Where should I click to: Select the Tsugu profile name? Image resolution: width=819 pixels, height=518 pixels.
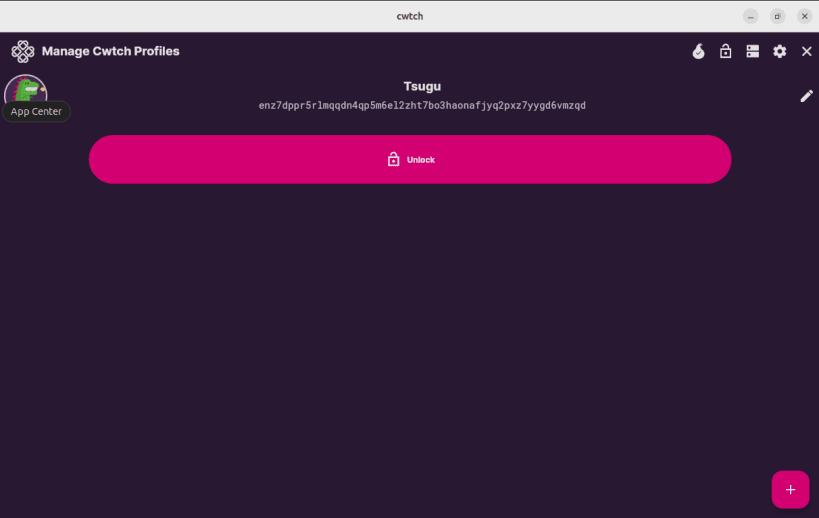click(422, 86)
